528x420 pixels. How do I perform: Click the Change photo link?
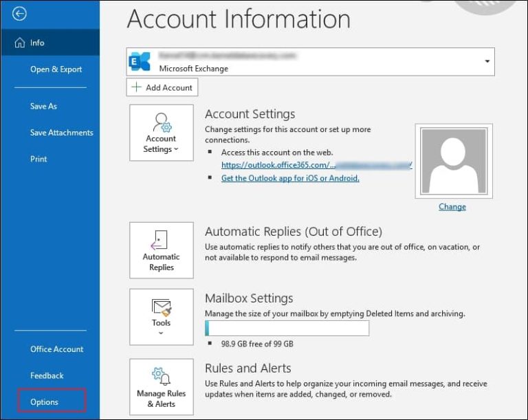coord(452,206)
